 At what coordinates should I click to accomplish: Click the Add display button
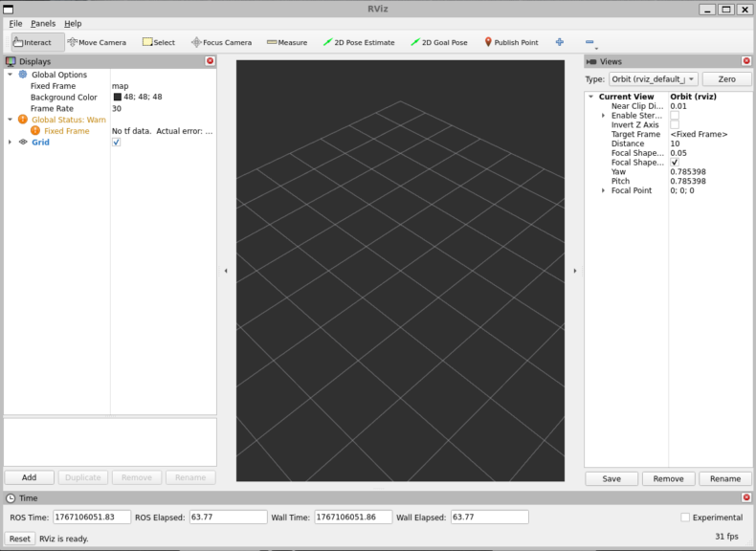29,477
